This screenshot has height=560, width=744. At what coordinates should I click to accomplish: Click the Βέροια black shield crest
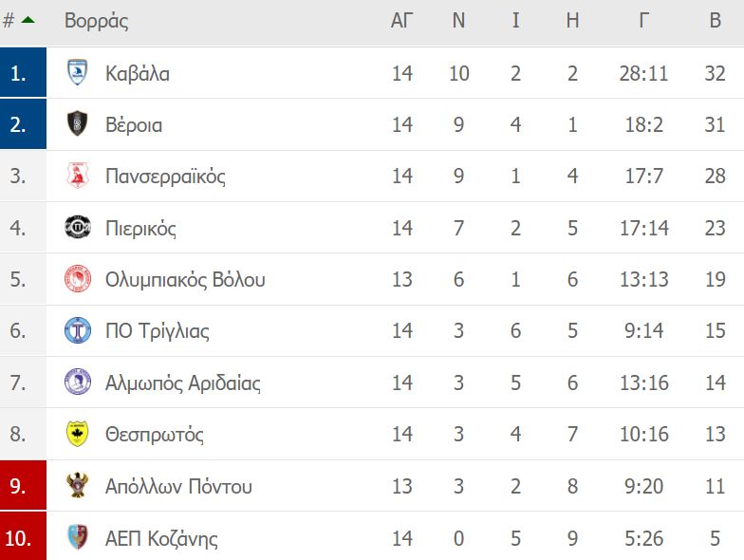[x=78, y=123]
